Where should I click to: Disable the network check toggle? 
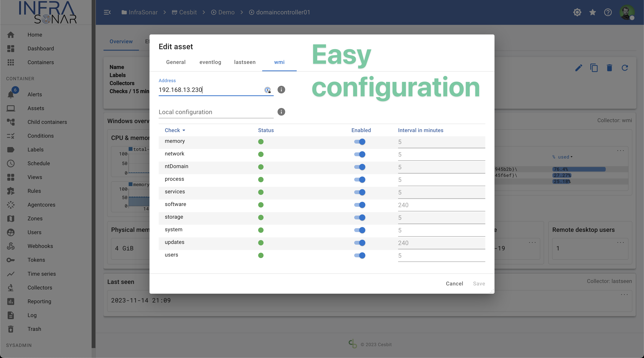pyautogui.click(x=360, y=154)
